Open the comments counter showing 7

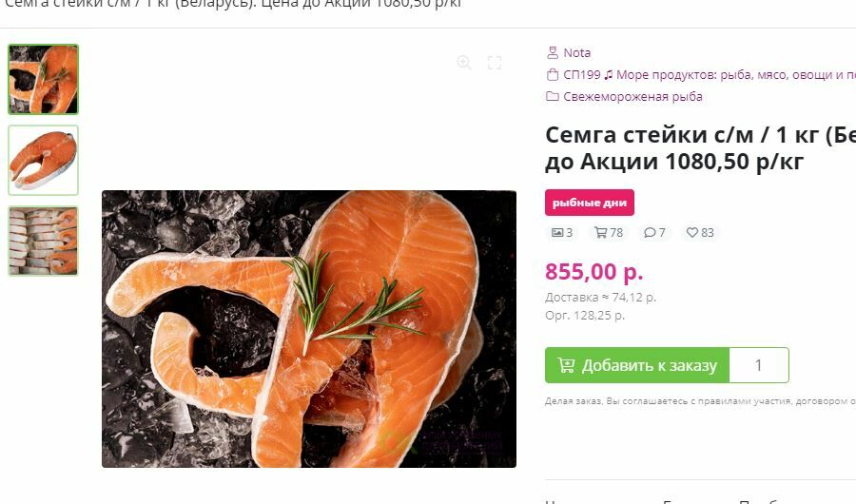(x=654, y=233)
